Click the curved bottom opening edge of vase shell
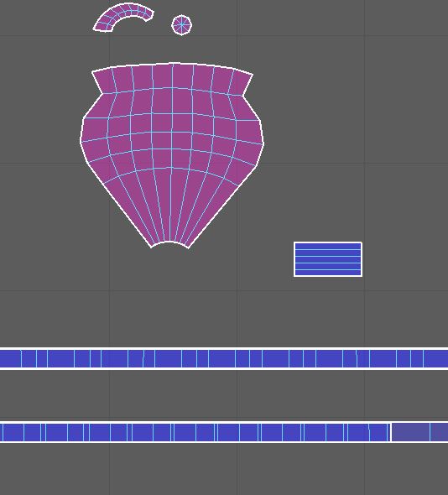 pyautogui.click(x=169, y=242)
